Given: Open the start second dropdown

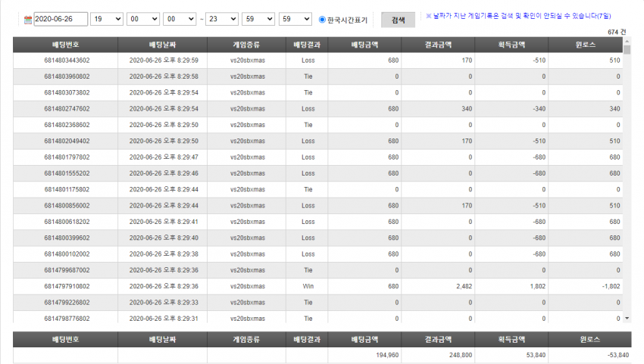Looking at the screenshot, I should tap(180, 19).
